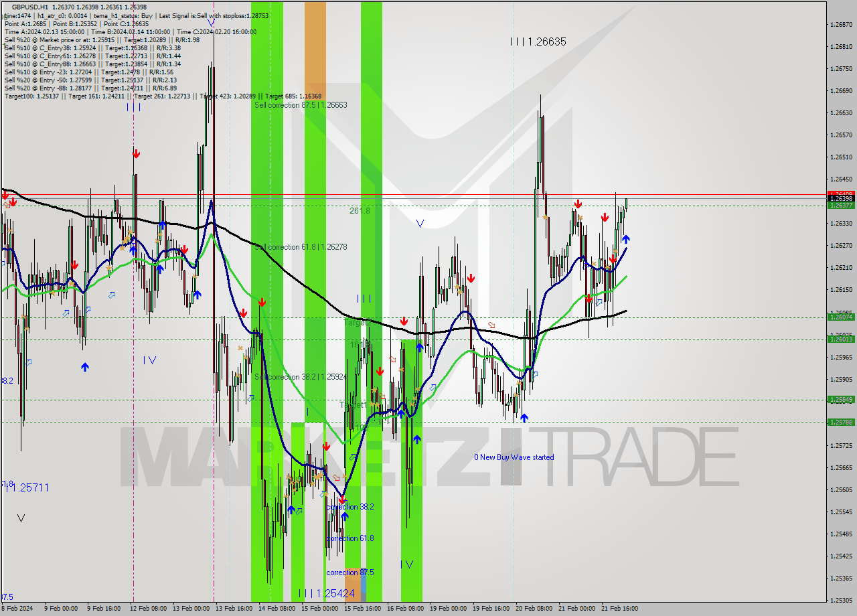This screenshot has width=857, height=616.
Task: Click the 'Sell %20 @ Market price' line
Action: pyautogui.click(x=102, y=40)
